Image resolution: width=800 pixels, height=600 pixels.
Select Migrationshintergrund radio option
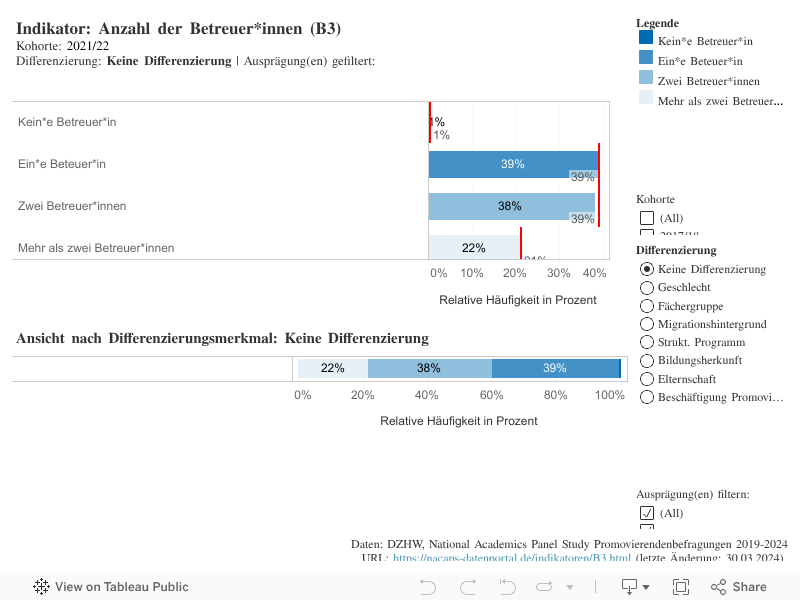click(x=647, y=324)
